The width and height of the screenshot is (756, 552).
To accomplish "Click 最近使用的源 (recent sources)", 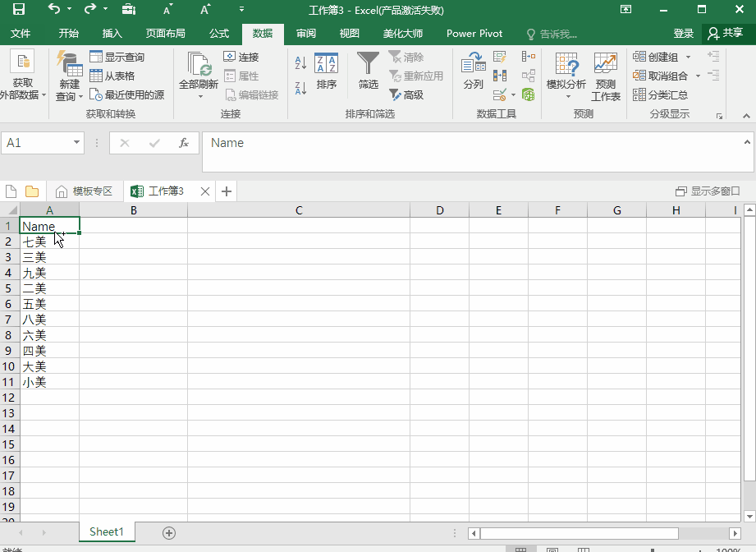I will 126,94.
